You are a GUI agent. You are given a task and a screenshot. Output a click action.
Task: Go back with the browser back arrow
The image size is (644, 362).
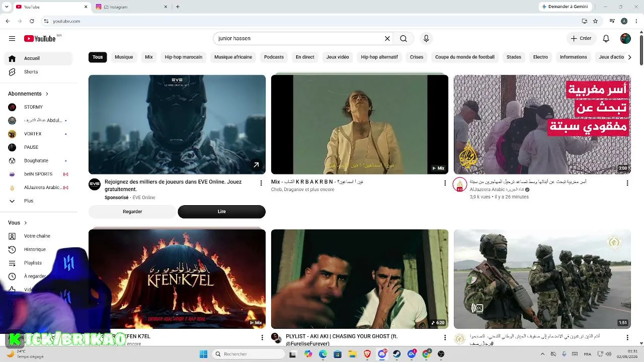pyautogui.click(x=8, y=21)
